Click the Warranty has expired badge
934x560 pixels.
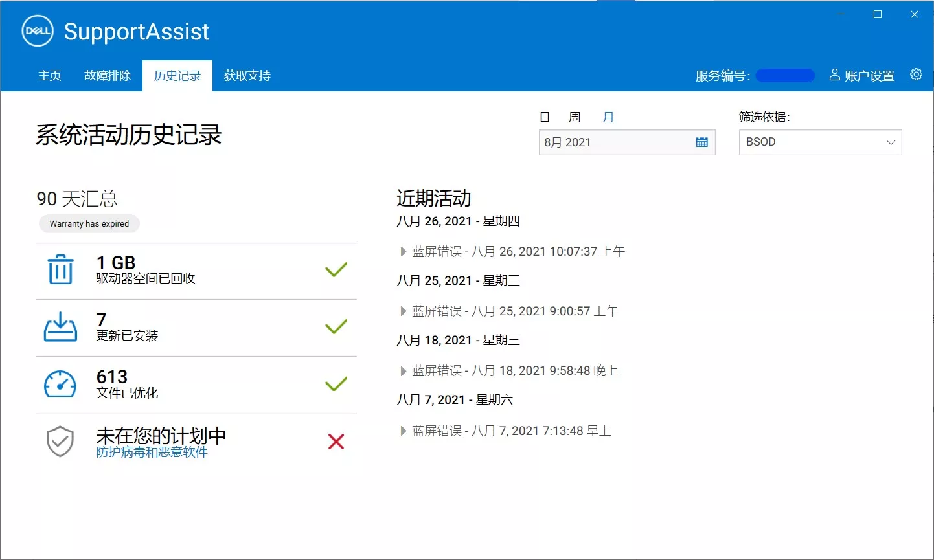point(89,224)
